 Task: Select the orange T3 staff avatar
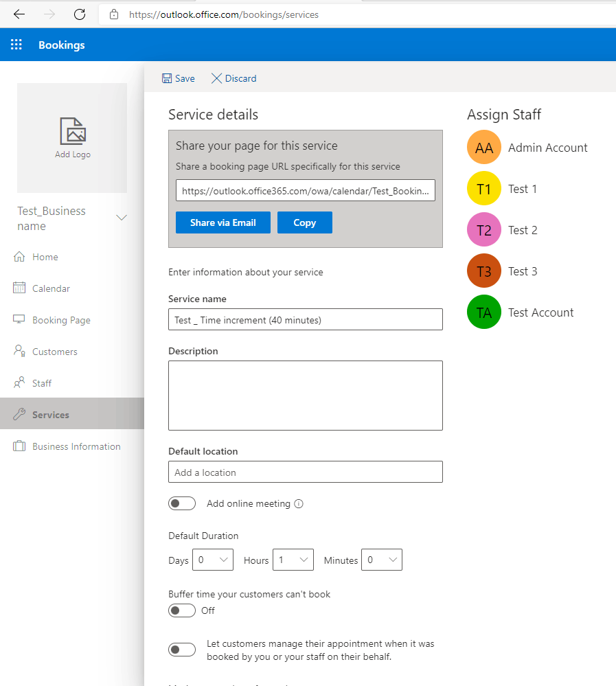pos(484,271)
